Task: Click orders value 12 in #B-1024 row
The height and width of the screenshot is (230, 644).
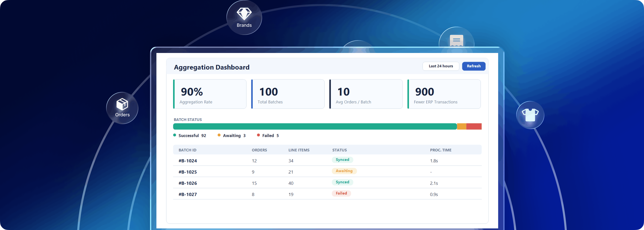Action: pyautogui.click(x=254, y=161)
